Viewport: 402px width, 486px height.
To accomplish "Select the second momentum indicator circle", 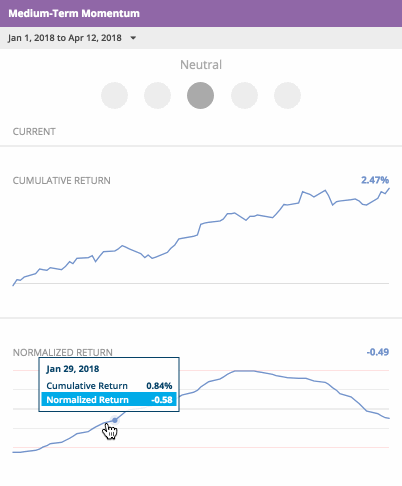I will [157, 95].
